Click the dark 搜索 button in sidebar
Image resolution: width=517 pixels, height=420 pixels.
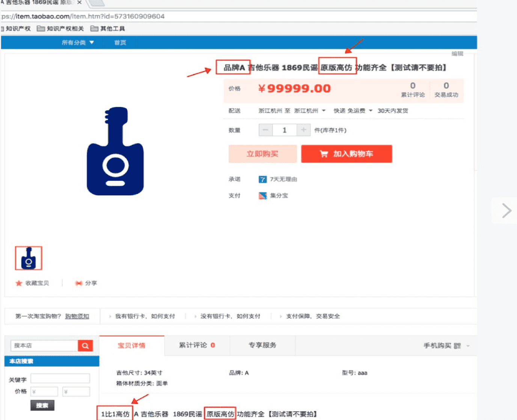(x=42, y=405)
